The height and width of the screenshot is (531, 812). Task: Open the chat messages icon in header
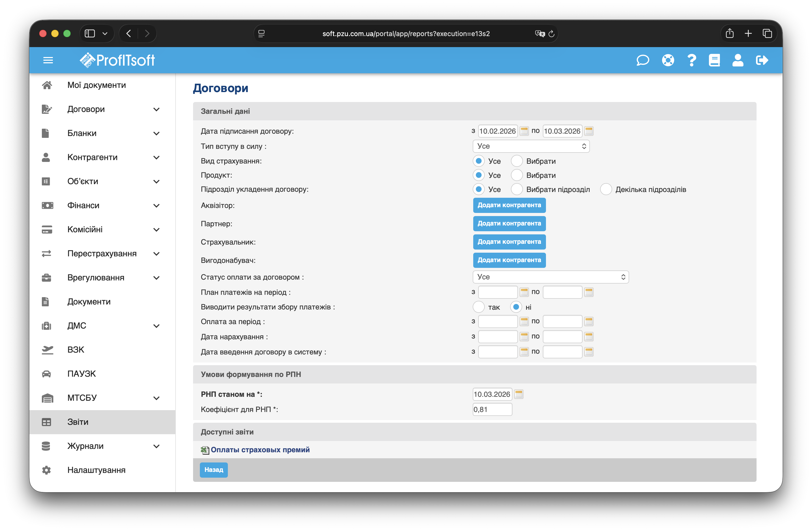pyautogui.click(x=642, y=60)
